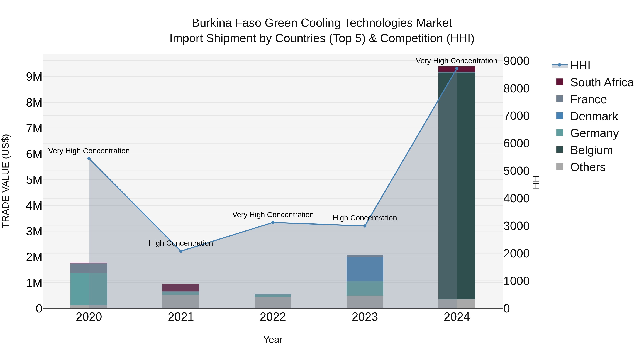Select the 2024 HHI data point
The width and height of the screenshot is (644, 362).
[457, 68]
